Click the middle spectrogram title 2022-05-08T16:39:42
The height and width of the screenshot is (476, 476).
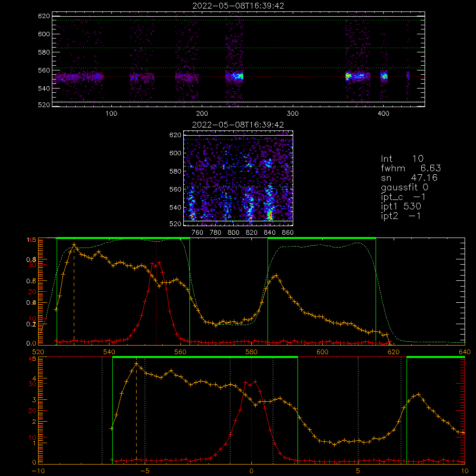tap(238, 125)
